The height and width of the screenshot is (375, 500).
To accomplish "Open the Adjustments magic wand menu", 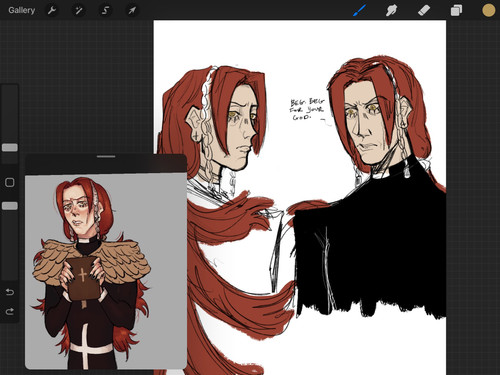I will 79,10.
